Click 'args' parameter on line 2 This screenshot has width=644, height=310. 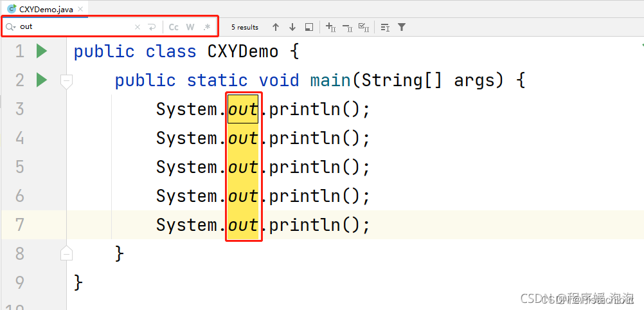point(474,81)
